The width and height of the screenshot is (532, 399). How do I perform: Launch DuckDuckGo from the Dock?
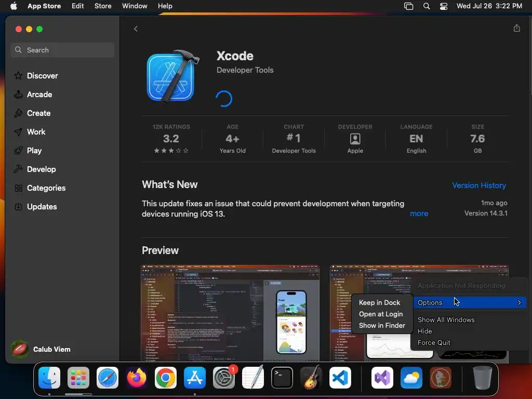click(x=441, y=378)
